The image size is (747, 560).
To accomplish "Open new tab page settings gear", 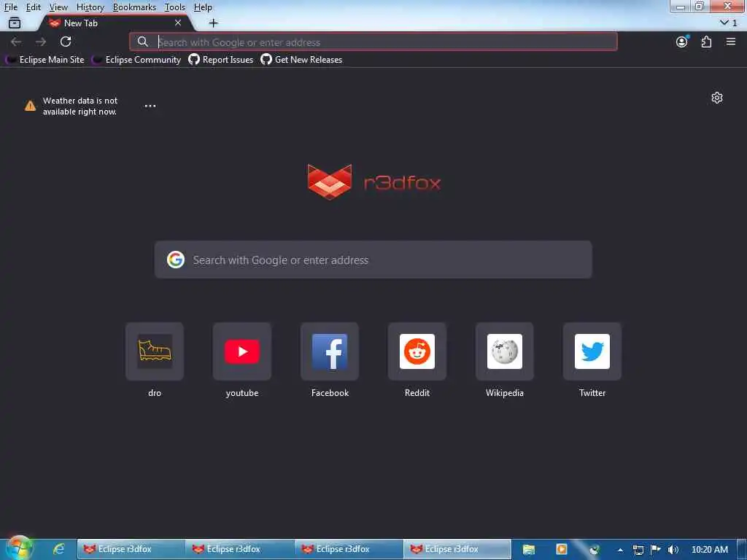I will point(717,98).
